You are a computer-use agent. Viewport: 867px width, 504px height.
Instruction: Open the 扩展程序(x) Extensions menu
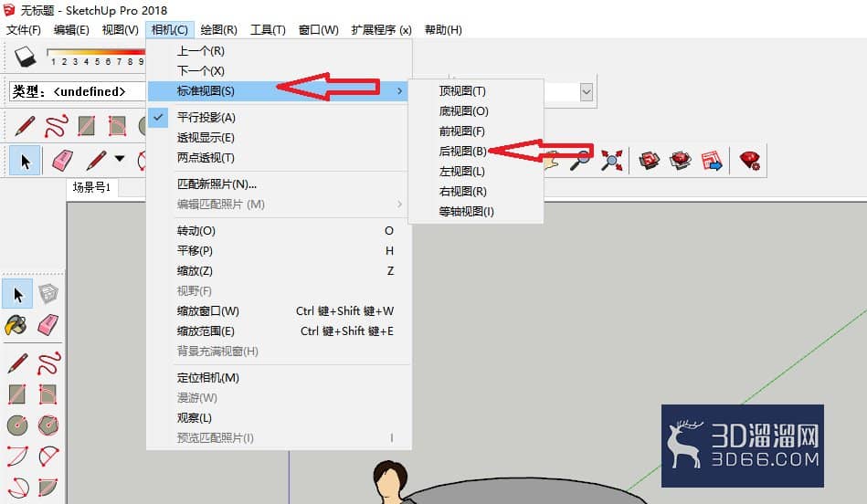click(x=382, y=30)
